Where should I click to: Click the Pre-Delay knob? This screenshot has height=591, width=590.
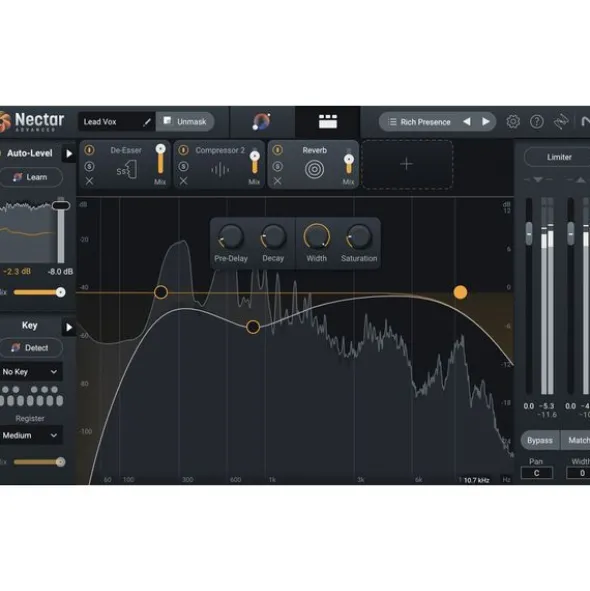tap(230, 237)
